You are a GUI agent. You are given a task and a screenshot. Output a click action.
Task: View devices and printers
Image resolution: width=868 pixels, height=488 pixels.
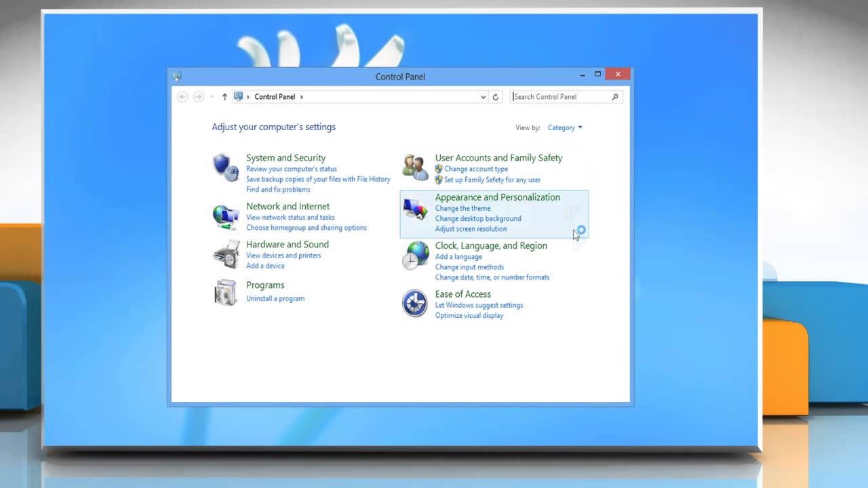pyautogui.click(x=283, y=256)
